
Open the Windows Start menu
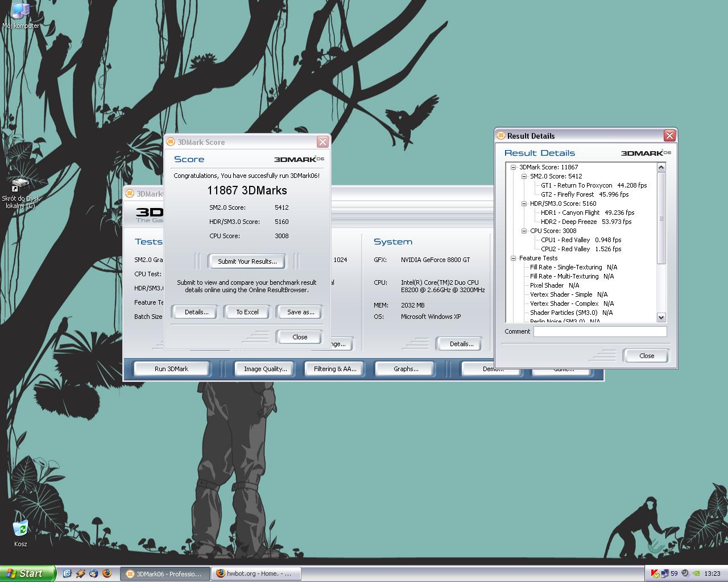pyautogui.click(x=28, y=573)
